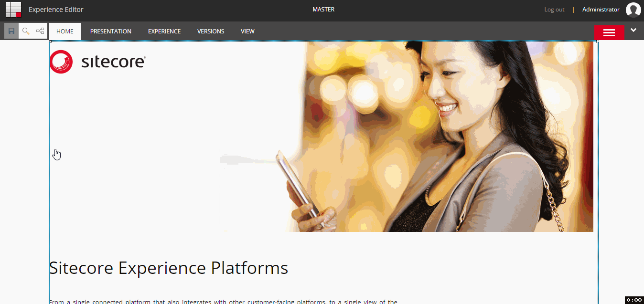Viewport: 644px width, 304px height.
Task: Click the Sitecore logo image
Action: (97, 62)
